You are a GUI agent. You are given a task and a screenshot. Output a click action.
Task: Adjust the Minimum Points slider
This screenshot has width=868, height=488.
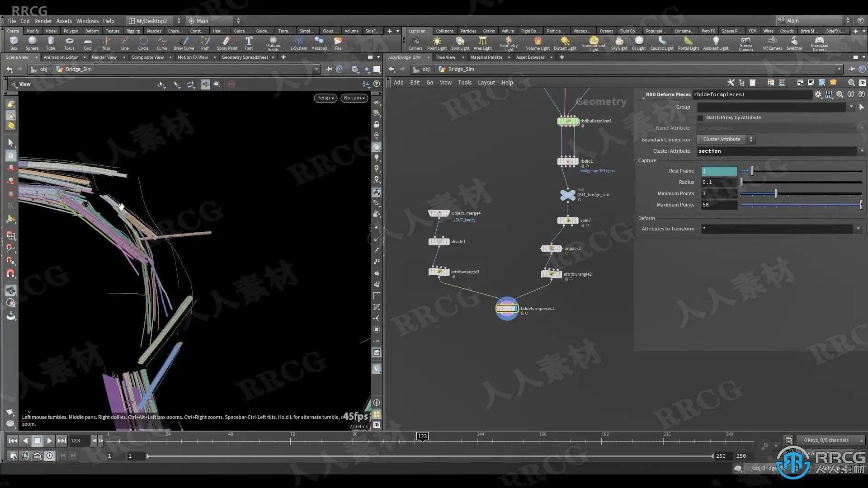coord(776,193)
